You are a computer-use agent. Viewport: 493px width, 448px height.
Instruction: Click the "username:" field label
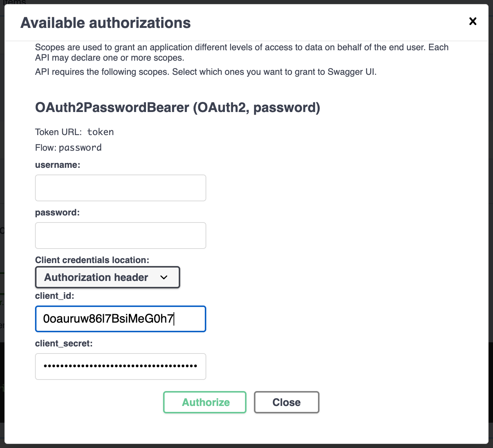tap(57, 165)
